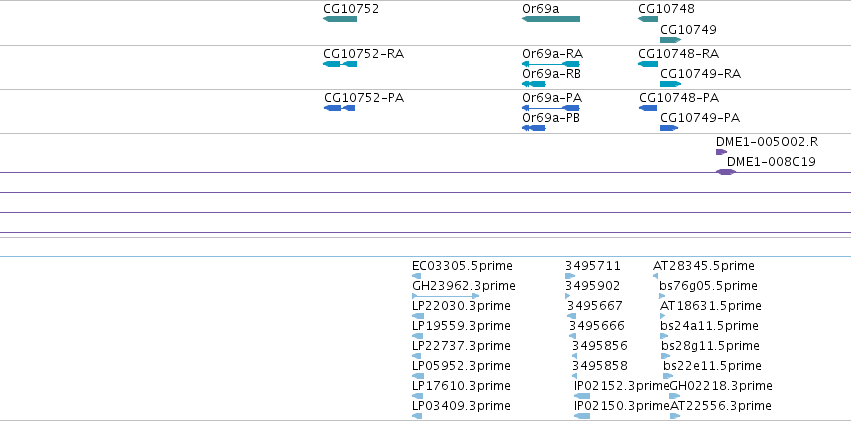Select the AT18631.5prime EST glyph
This screenshot has width=851, height=421.
[663, 316]
